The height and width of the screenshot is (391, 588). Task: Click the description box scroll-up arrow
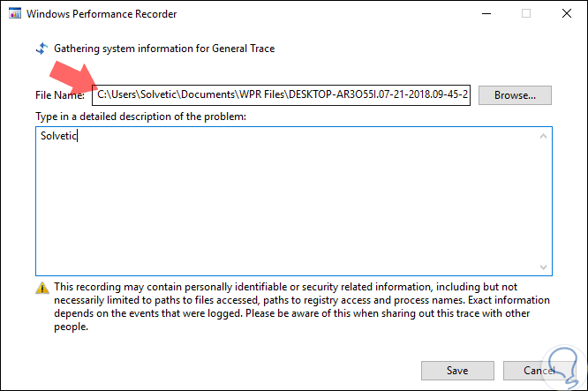(543, 136)
